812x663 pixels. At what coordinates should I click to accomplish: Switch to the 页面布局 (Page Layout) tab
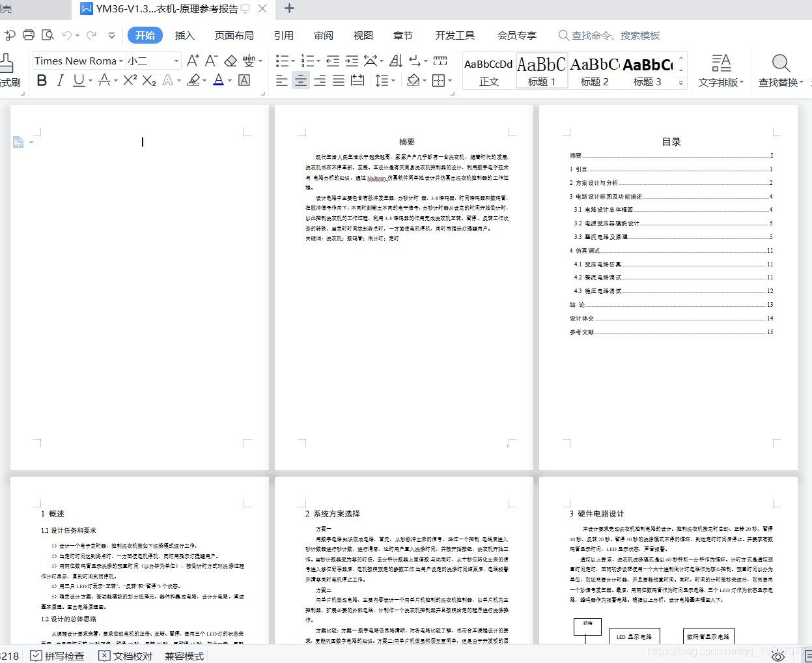234,35
